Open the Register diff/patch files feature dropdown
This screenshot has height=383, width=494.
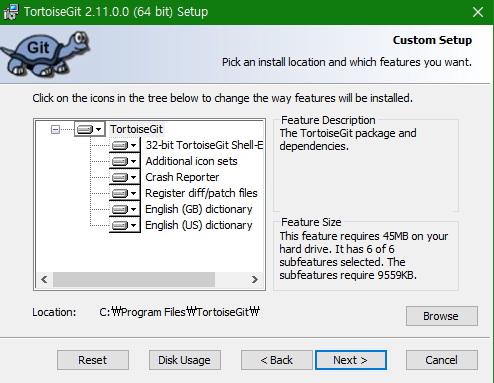(125, 193)
